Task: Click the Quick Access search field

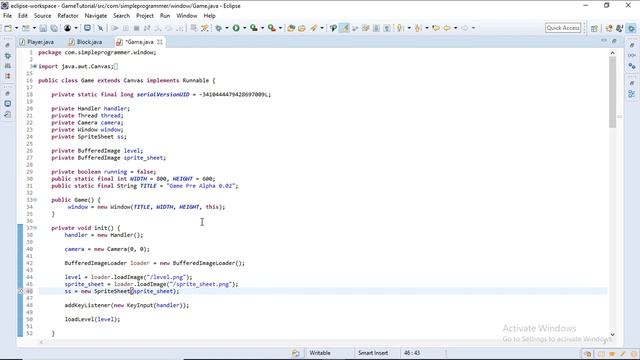Action: click(x=563, y=28)
